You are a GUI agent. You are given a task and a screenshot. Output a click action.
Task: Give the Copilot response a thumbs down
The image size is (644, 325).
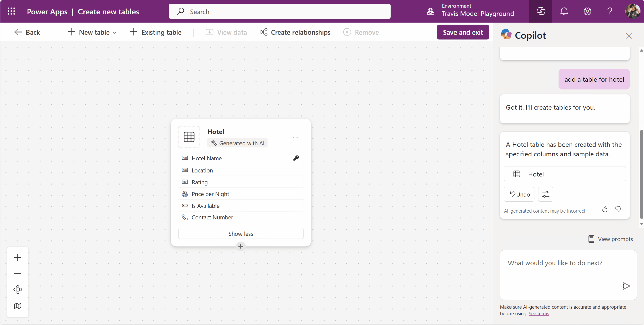[x=618, y=209]
